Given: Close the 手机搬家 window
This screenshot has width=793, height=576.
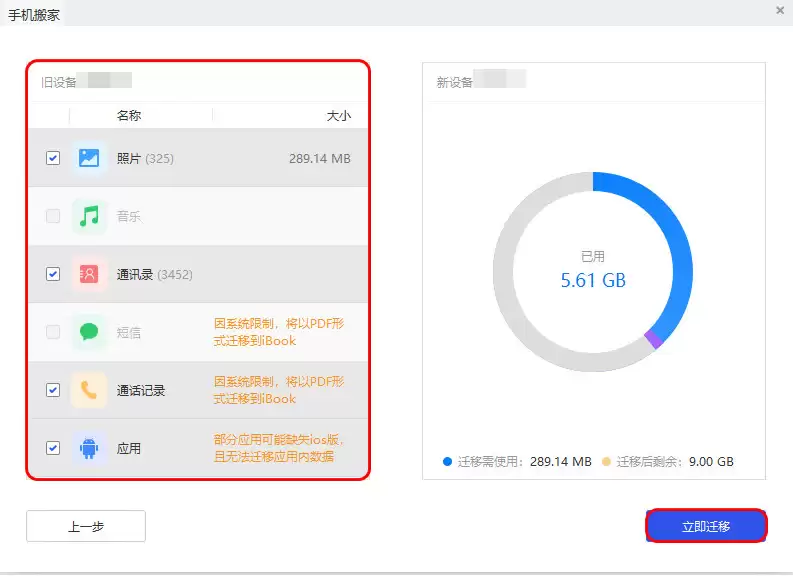Looking at the screenshot, I should click(780, 10).
